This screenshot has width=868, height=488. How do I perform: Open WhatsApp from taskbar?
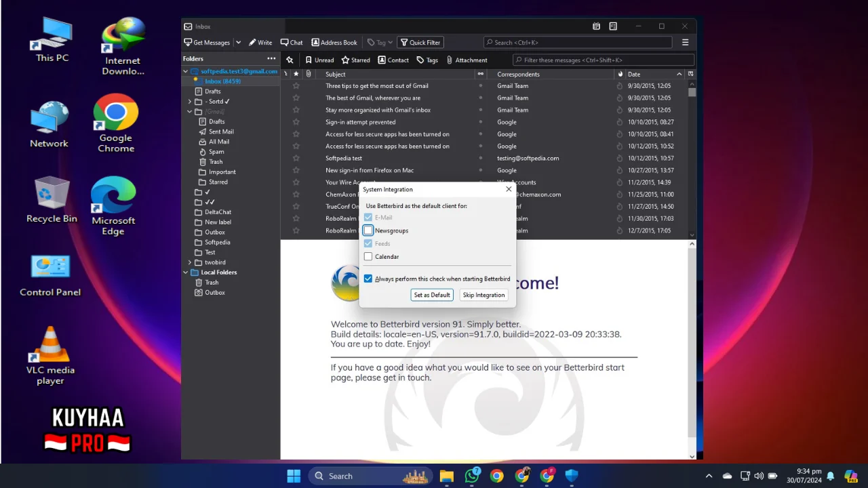point(472,476)
